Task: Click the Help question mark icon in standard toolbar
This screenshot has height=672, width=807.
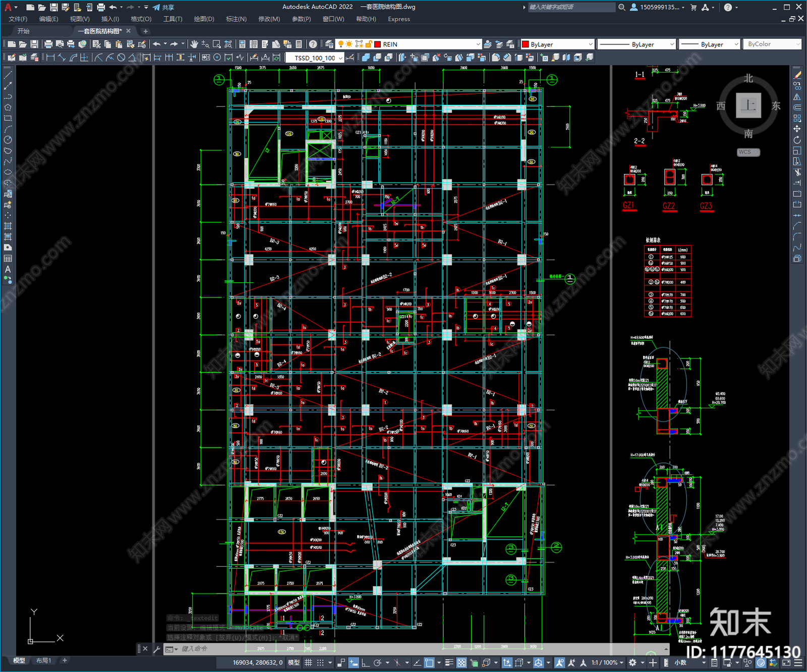Action: point(313,44)
